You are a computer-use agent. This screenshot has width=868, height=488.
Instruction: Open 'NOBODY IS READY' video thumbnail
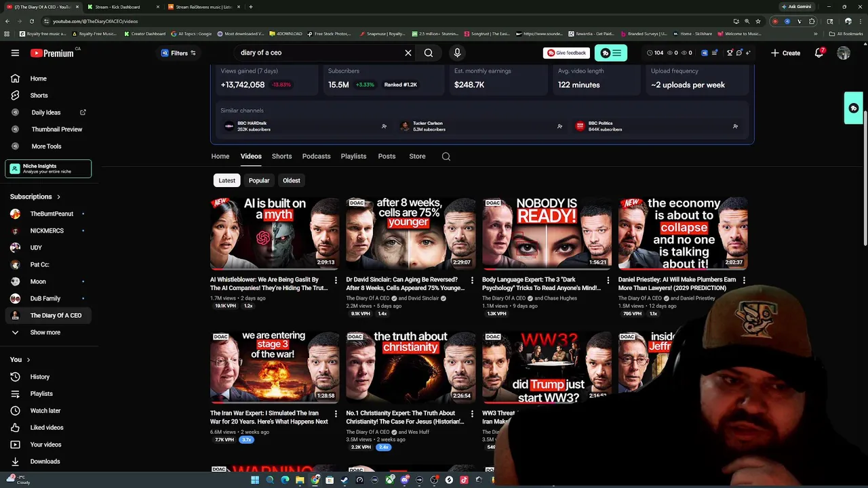click(x=547, y=234)
